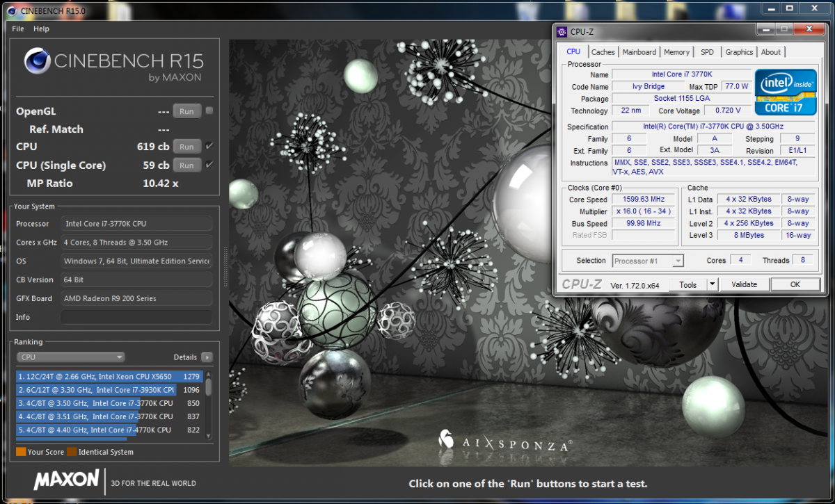Click the Cinebench R15 sphere logo
This screenshot has width=835, height=504.
click(x=37, y=61)
